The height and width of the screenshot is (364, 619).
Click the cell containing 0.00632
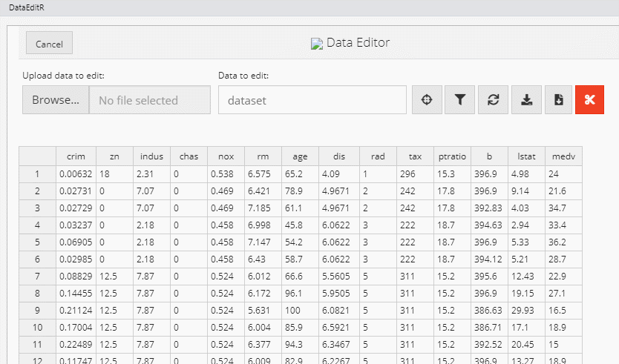(x=76, y=174)
